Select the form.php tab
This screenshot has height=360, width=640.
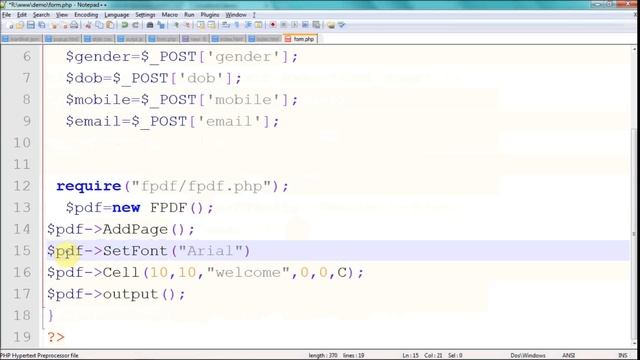pos(300,39)
